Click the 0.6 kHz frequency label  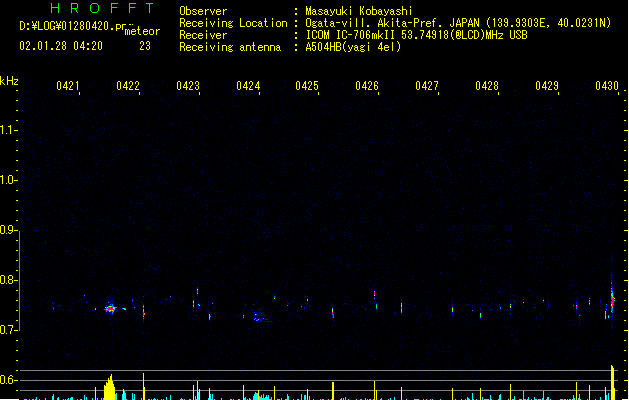pos(7,380)
